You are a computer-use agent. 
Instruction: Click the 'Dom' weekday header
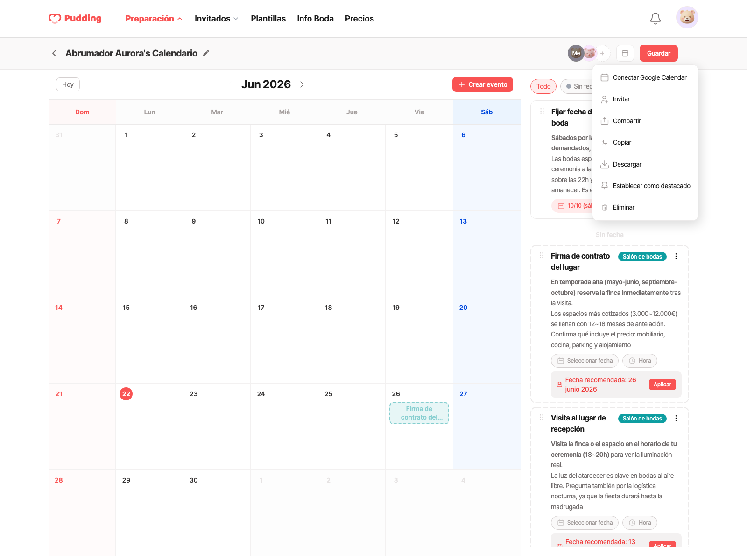click(x=82, y=112)
